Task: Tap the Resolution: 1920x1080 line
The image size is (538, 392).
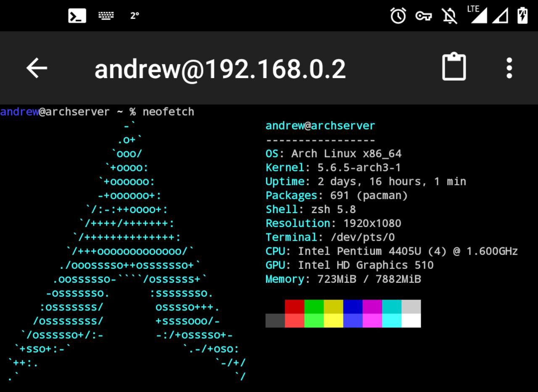Action: coord(333,223)
